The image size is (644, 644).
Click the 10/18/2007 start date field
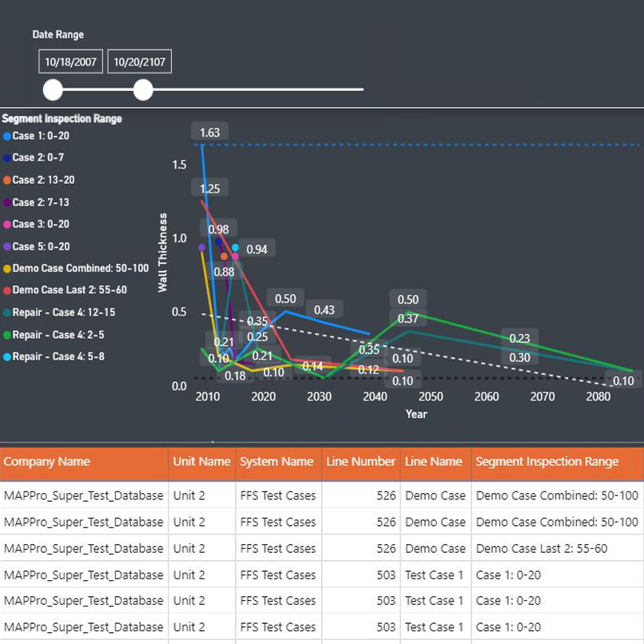pyautogui.click(x=71, y=61)
